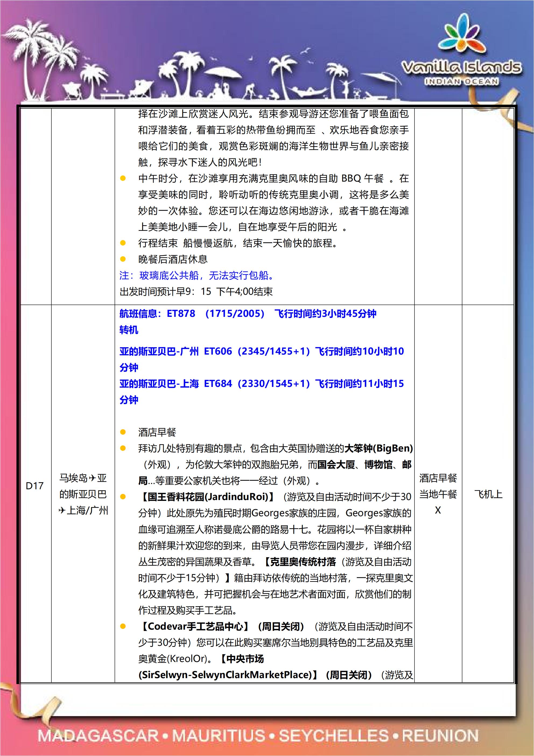Screen dimensions: 534x756
Task: Click the yellow bullet before 酒店早餐
Action: [x=123, y=432]
